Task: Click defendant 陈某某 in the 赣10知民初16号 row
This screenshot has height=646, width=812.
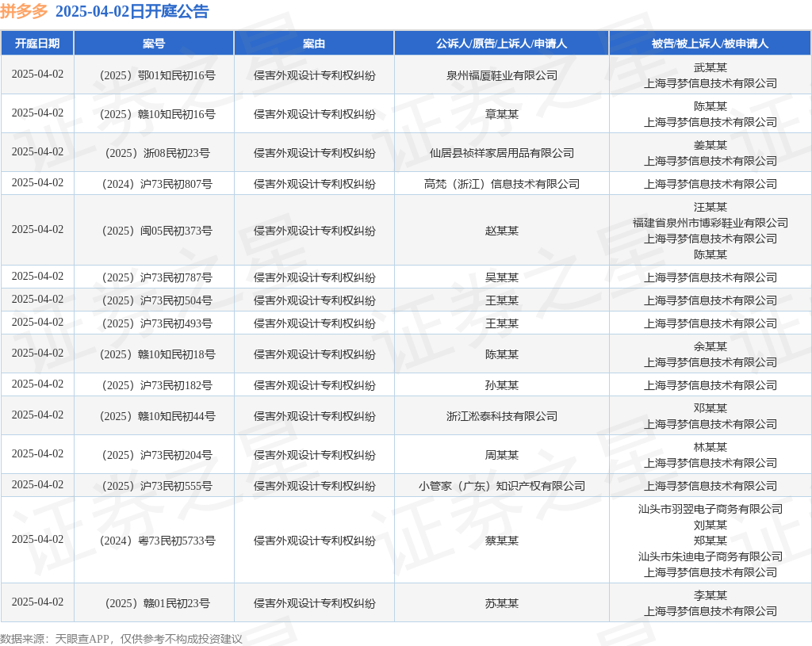Action: (x=710, y=106)
